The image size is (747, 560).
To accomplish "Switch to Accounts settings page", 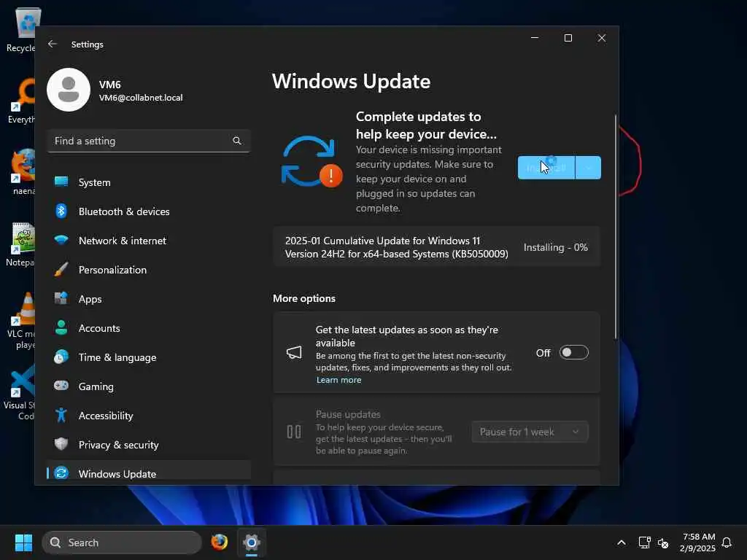I will pyautogui.click(x=149, y=328).
